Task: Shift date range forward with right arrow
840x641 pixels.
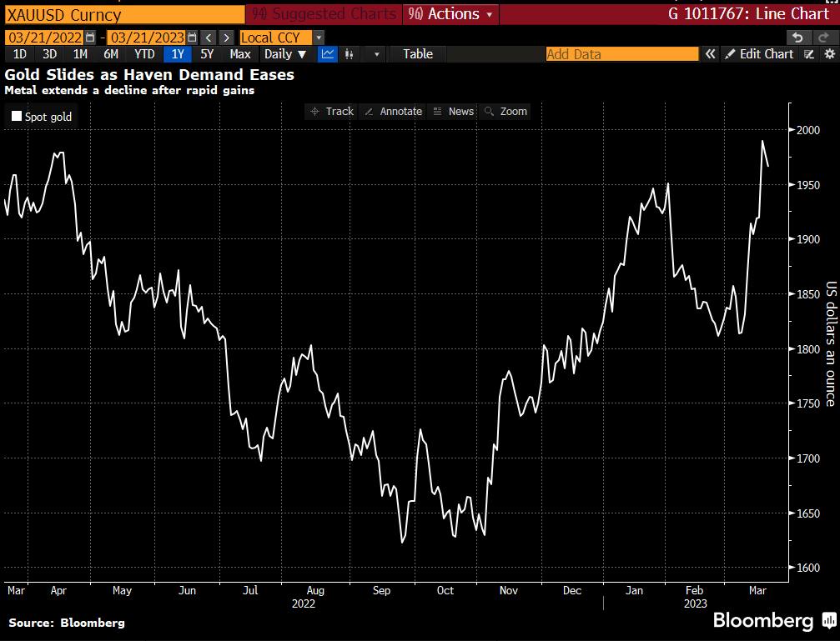Action: [227, 38]
